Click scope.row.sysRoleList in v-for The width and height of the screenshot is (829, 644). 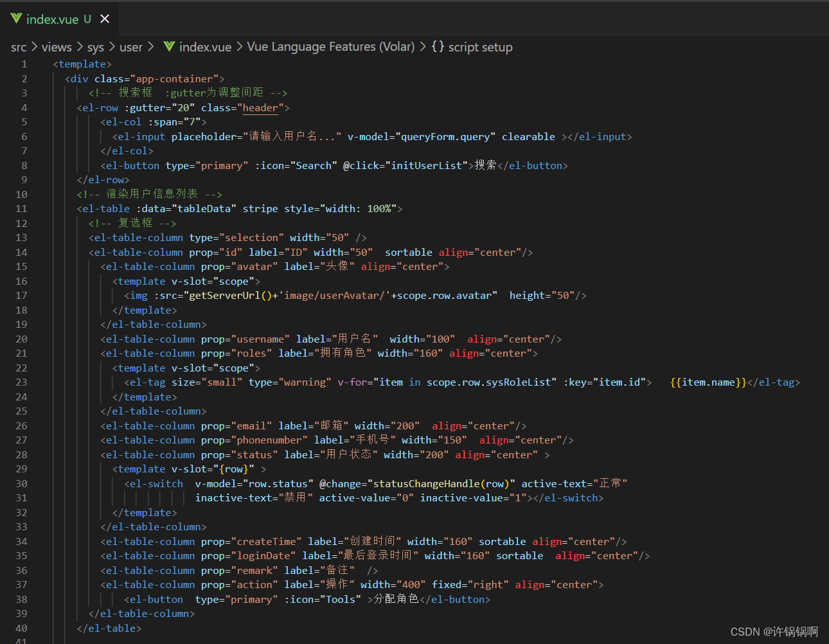click(x=489, y=382)
